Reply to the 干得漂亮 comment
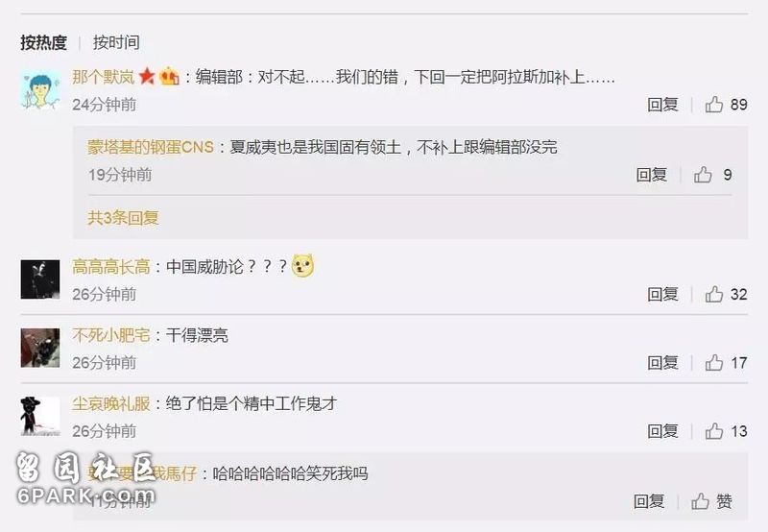768x532 pixels. tap(662, 362)
